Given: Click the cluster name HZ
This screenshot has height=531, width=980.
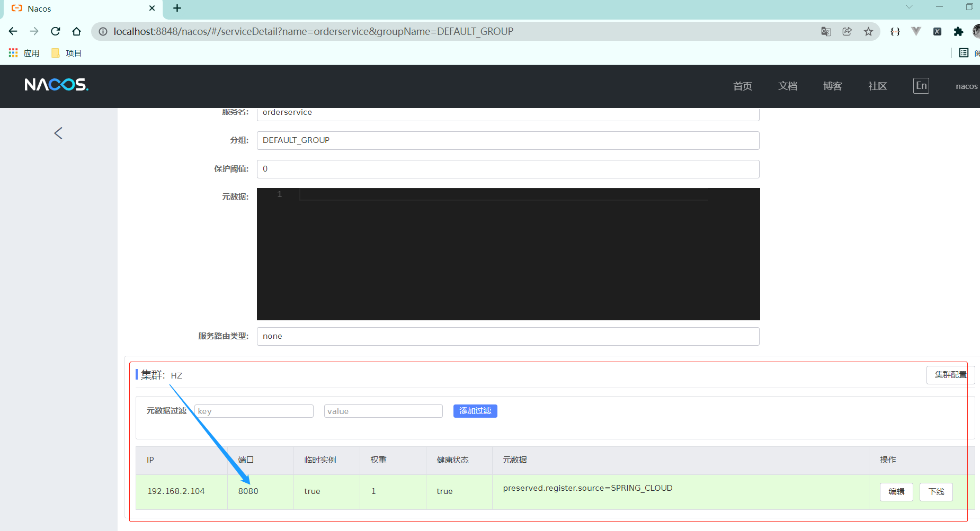Looking at the screenshot, I should click(176, 375).
